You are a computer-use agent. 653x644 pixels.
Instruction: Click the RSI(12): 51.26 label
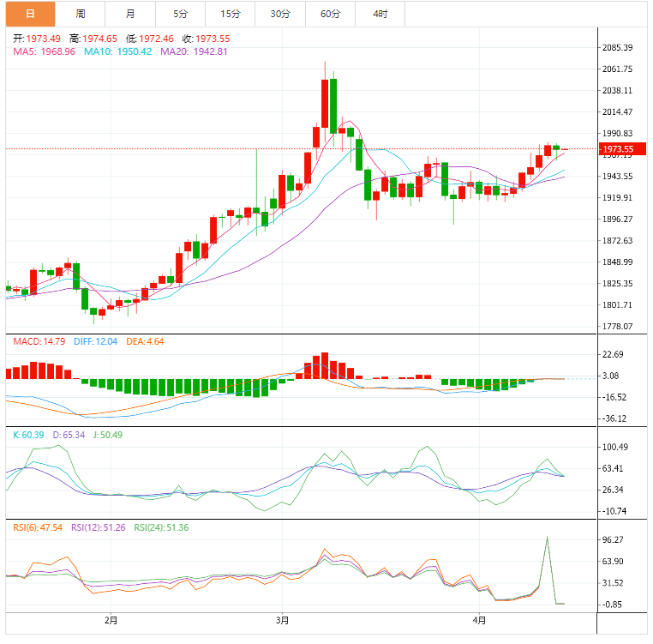point(99,527)
